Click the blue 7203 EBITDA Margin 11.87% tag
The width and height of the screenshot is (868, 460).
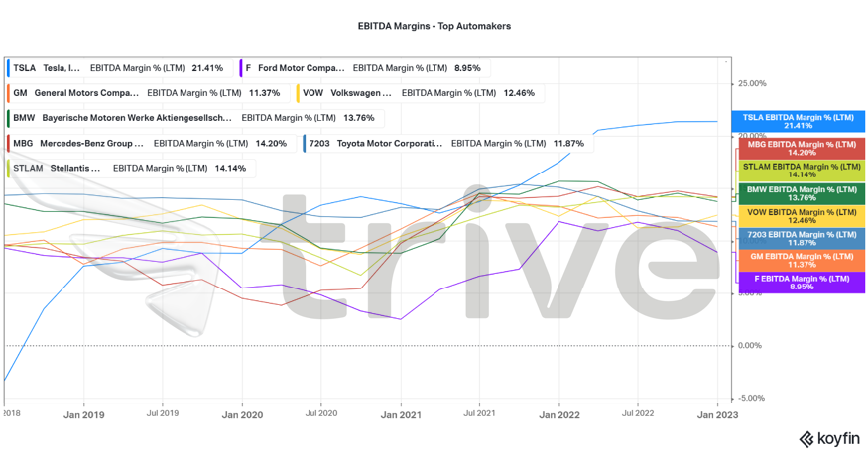click(801, 239)
